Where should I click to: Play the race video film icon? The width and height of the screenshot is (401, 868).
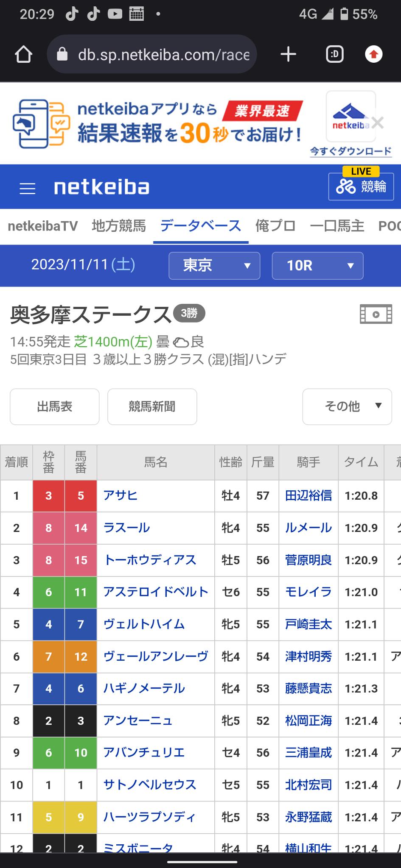tap(376, 314)
